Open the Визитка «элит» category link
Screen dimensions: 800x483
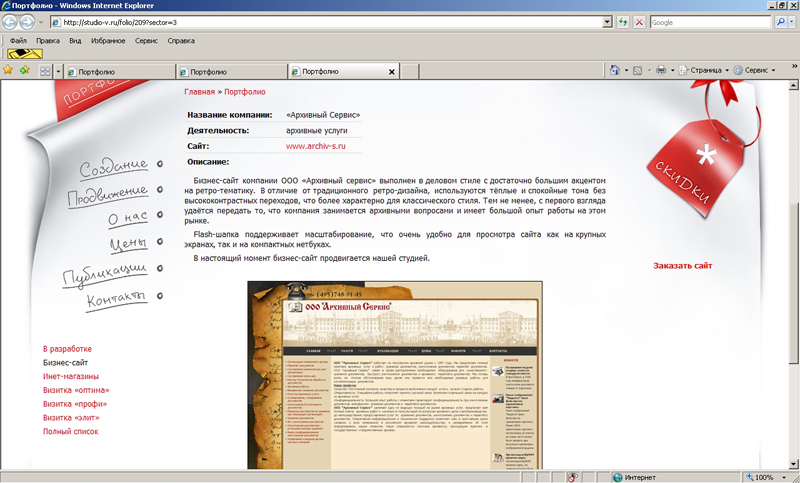71,418
